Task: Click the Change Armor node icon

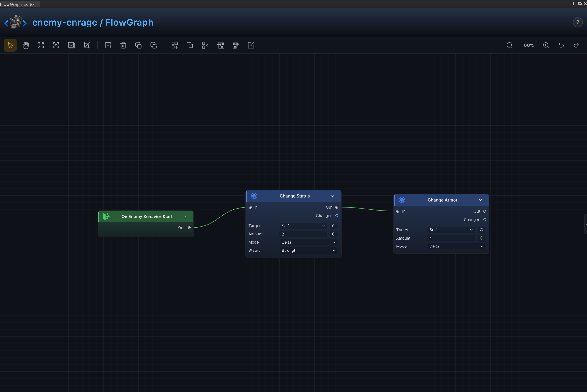Action: coord(402,200)
